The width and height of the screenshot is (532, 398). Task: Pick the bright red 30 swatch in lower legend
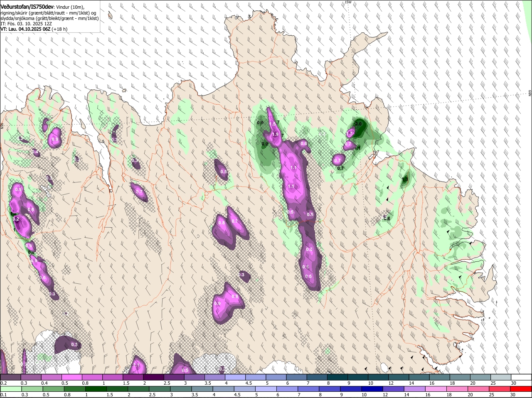tap(521, 389)
